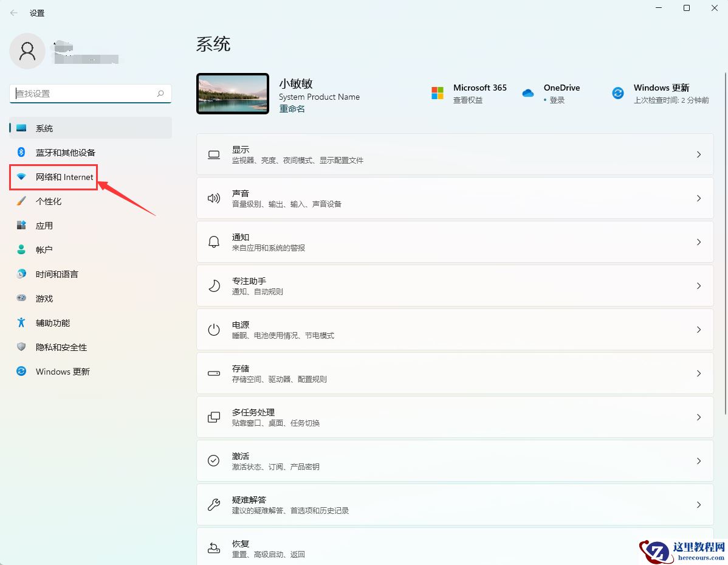Select 个性化 via the brush icon

(x=21, y=201)
